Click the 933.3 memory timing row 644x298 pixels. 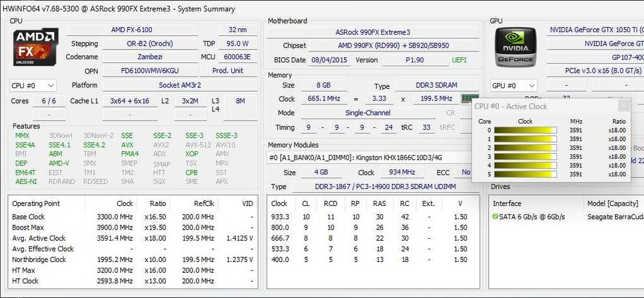pyautogui.click(x=373, y=217)
